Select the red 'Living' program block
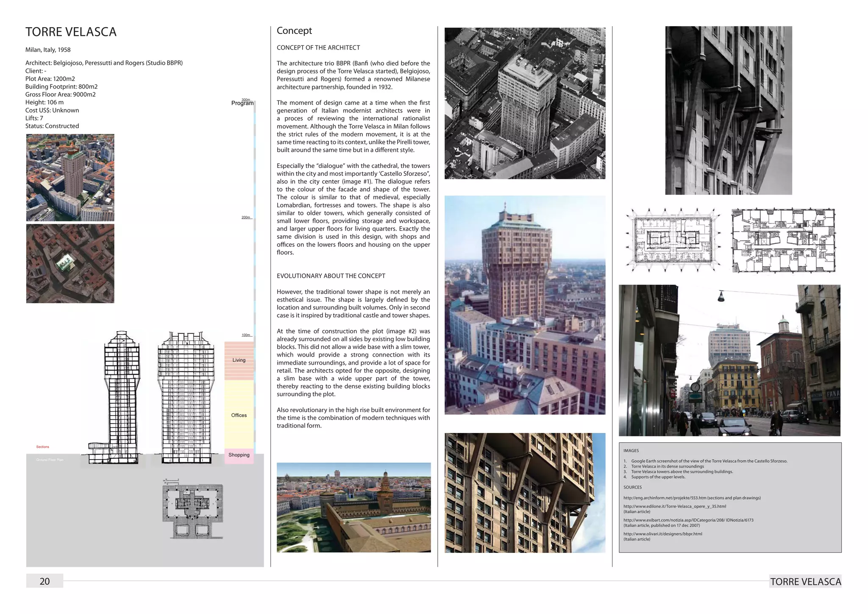 (x=239, y=360)
